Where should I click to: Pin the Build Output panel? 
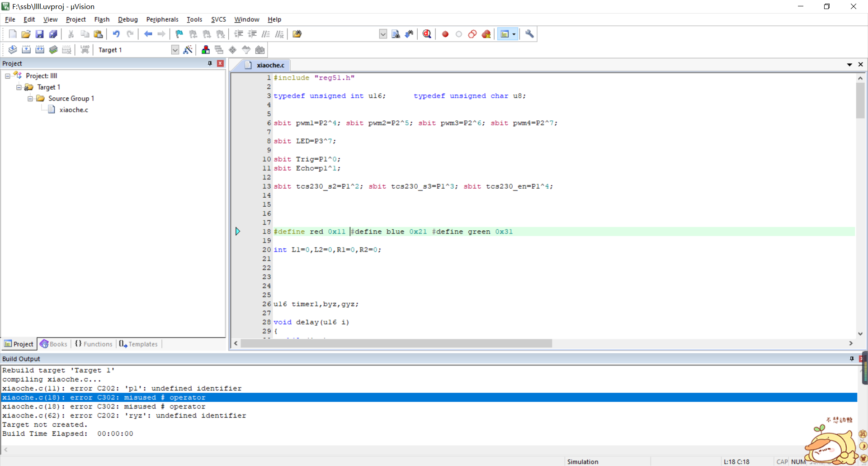(852, 359)
